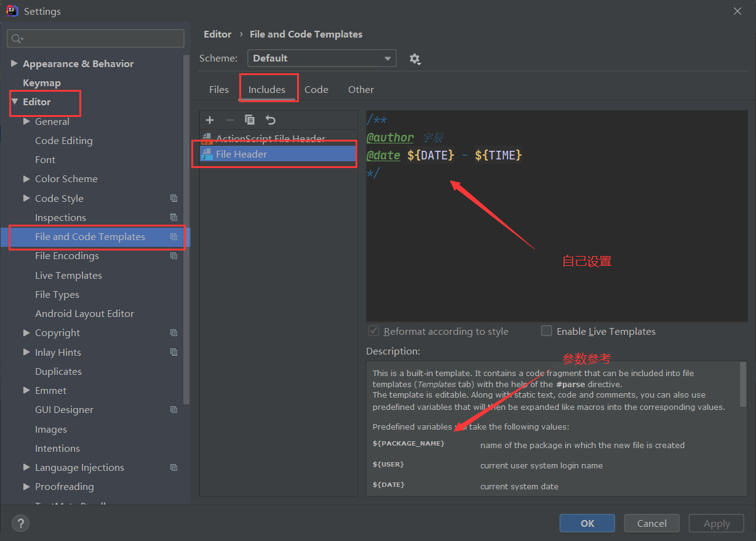Image resolution: width=756 pixels, height=541 pixels.
Task: Expand the Emmet node
Action: point(26,390)
